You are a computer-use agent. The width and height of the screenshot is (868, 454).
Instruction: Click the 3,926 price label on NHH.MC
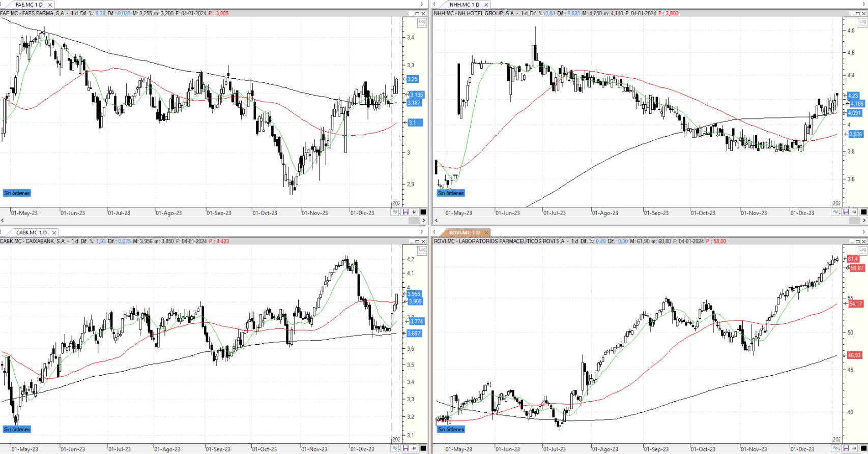856,134
